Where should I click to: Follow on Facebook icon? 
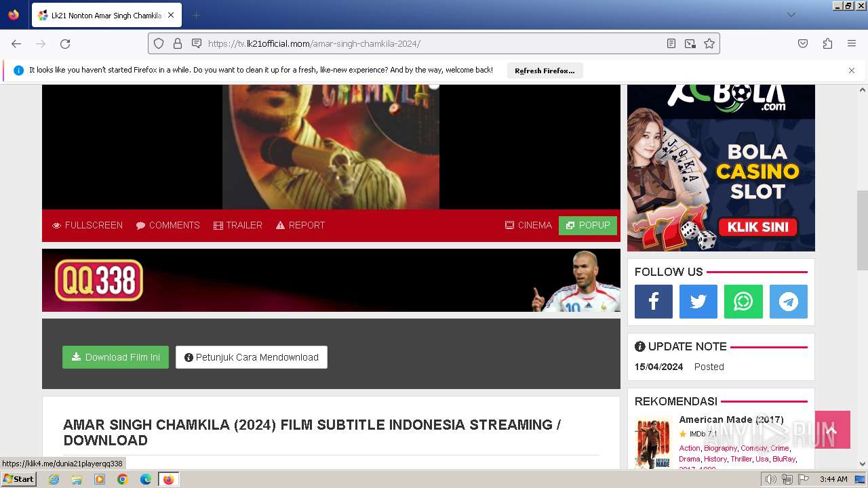coord(654,302)
